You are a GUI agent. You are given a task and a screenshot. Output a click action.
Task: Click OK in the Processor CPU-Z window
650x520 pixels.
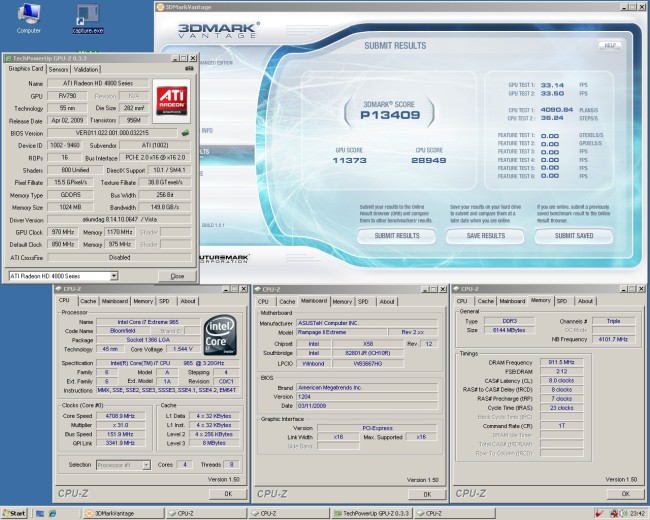point(228,494)
